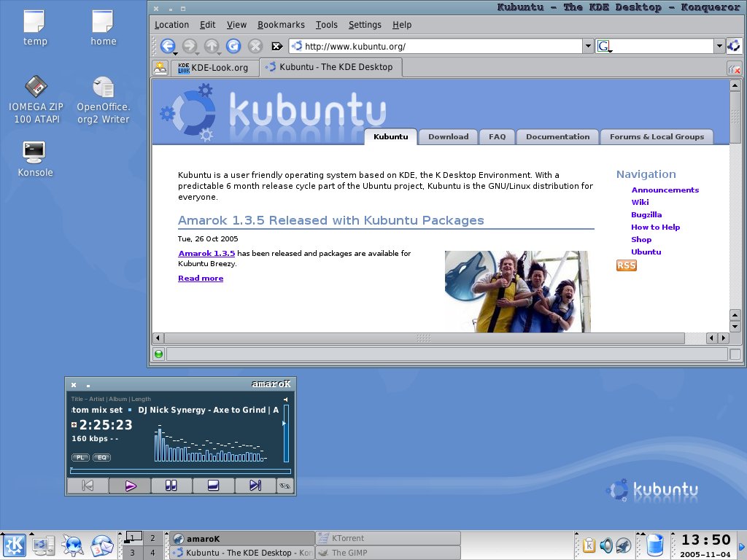Viewport: 747px width, 560px height.
Task: Open the amaroK menu button beside Next
Action: (x=285, y=486)
